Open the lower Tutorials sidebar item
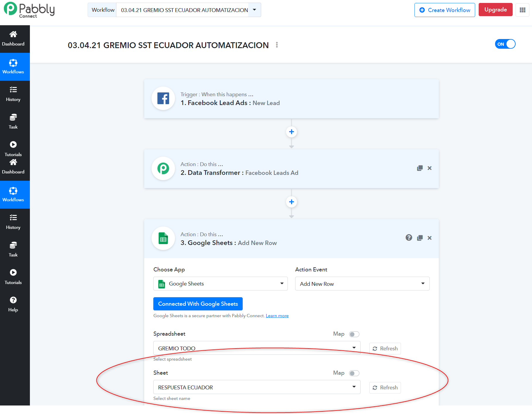 (x=13, y=277)
